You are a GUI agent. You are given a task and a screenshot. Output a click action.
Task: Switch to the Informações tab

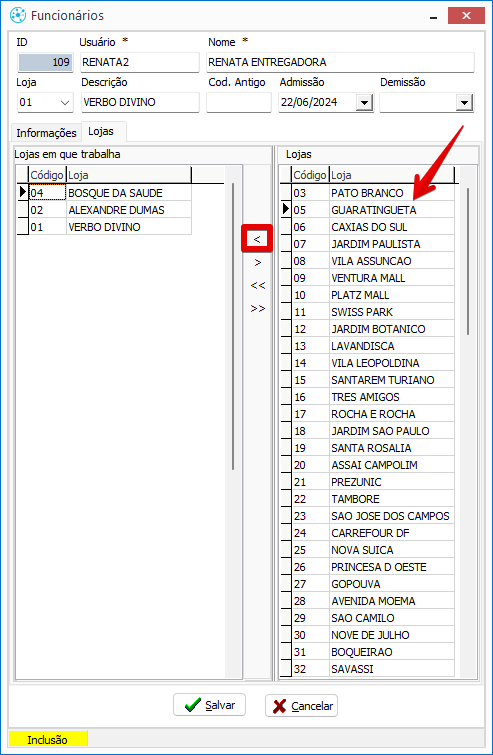click(x=46, y=133)
